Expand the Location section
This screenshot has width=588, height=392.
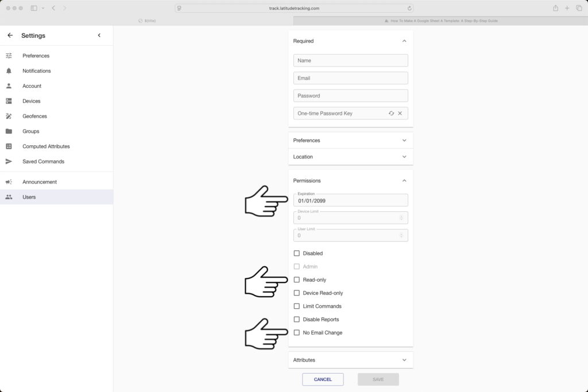point(405,157)
